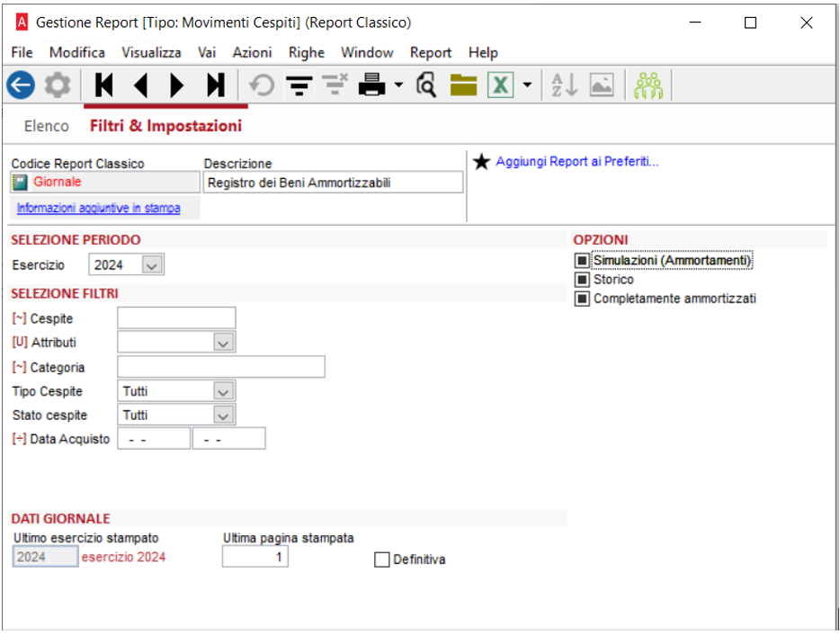Click the filter funnel icon

click(x=299, y=85)
